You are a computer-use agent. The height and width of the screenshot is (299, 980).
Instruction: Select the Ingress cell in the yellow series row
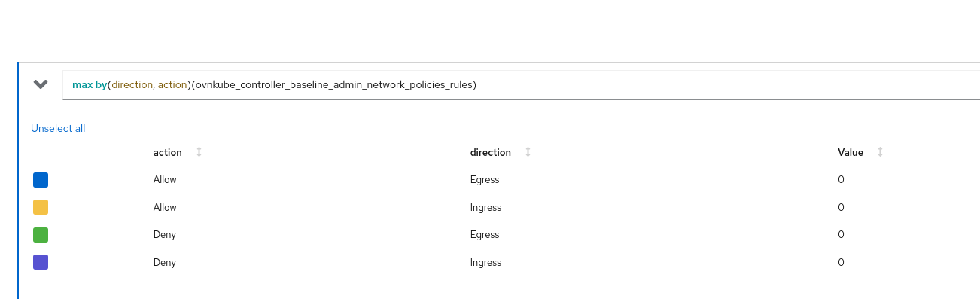[485, 207]
